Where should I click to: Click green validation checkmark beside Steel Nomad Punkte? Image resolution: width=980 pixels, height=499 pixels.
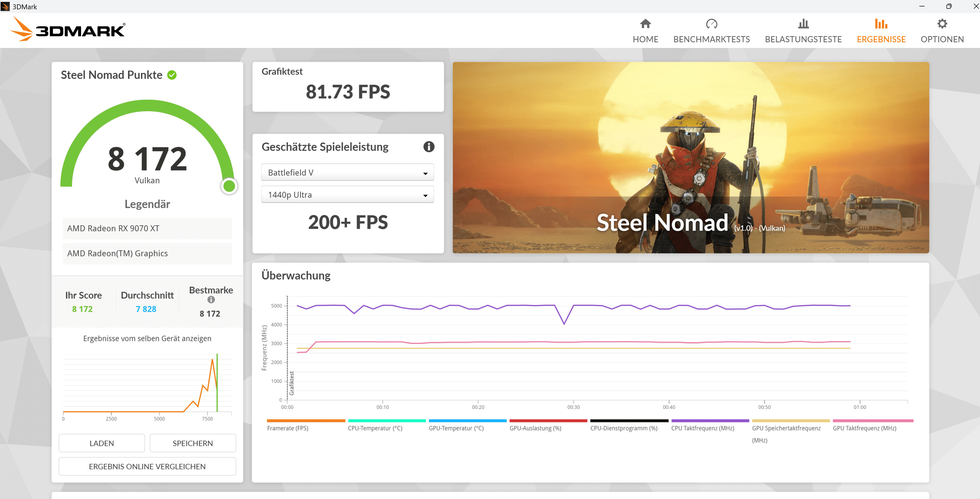(x=172, y=75)
